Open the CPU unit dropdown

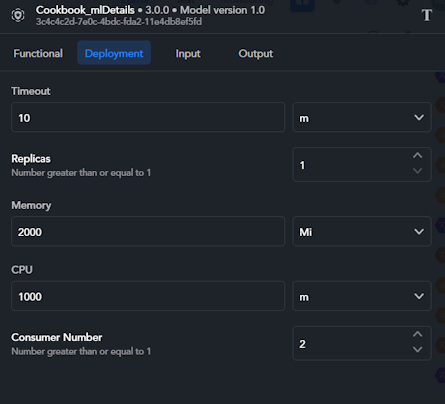(x=362, y=296)
